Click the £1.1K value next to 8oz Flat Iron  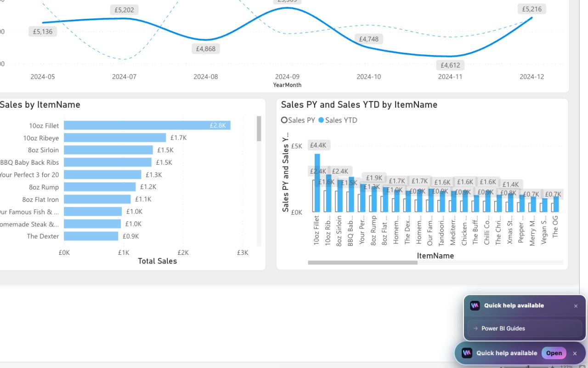click(x=143, y=199)
